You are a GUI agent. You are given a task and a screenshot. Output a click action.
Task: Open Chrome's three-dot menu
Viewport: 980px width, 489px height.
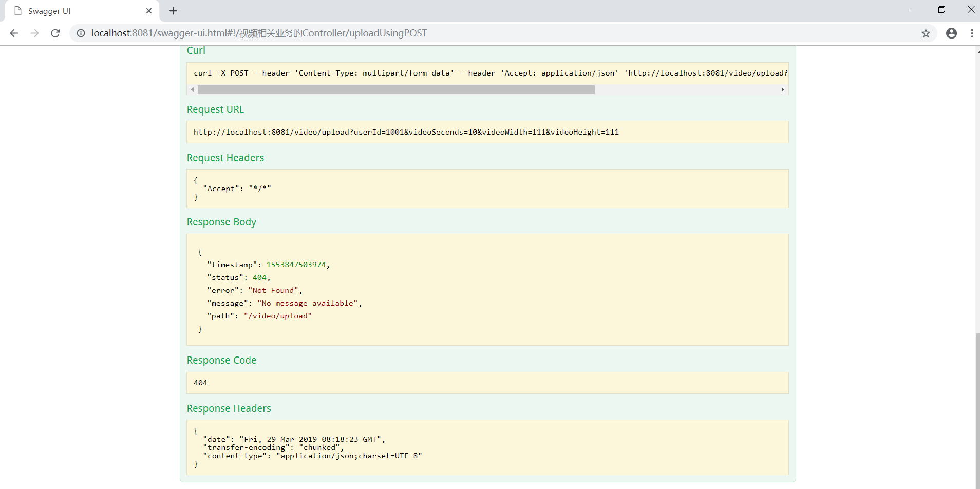[972, 33]
